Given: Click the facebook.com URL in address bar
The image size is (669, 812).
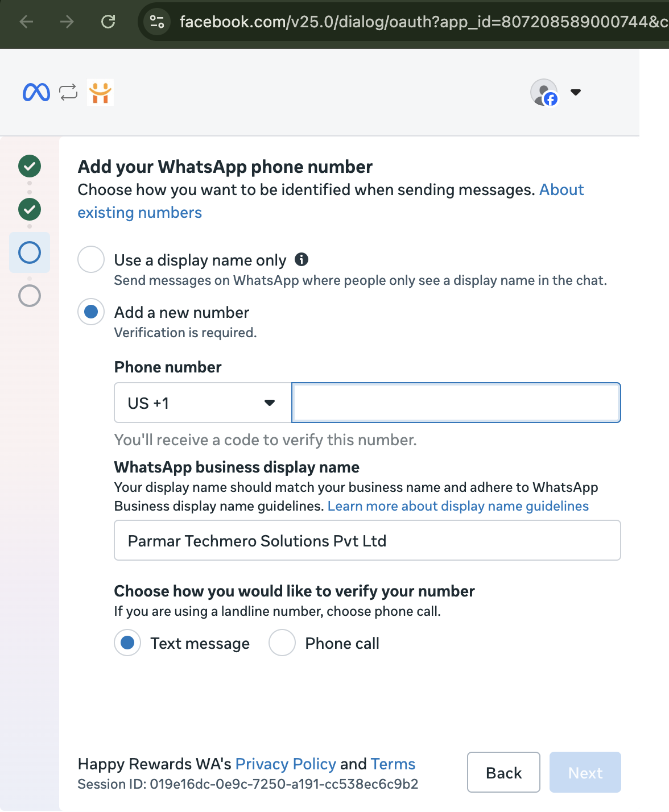Looking at the screenshot, I should pos(423,22).
